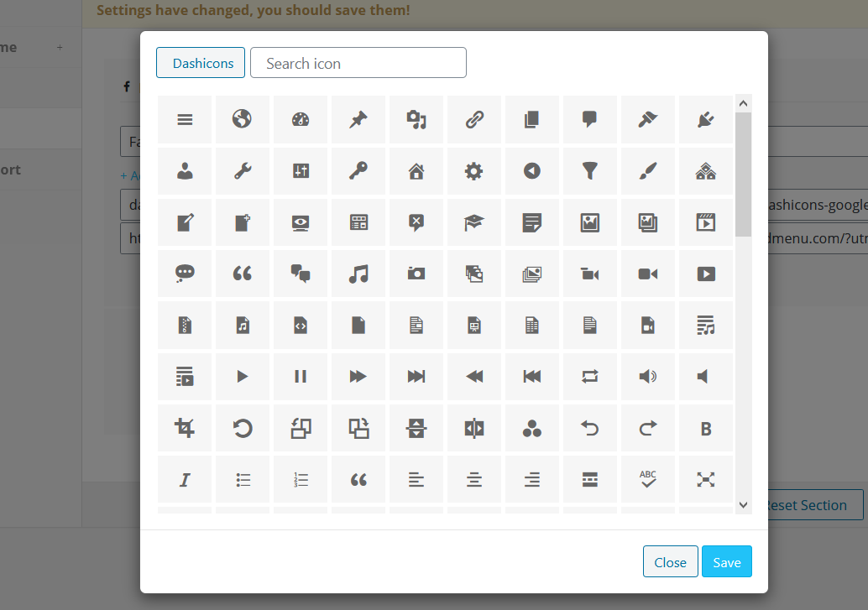Pick the video camera dashicon
The image size is (868, 610).
(648, 274)
